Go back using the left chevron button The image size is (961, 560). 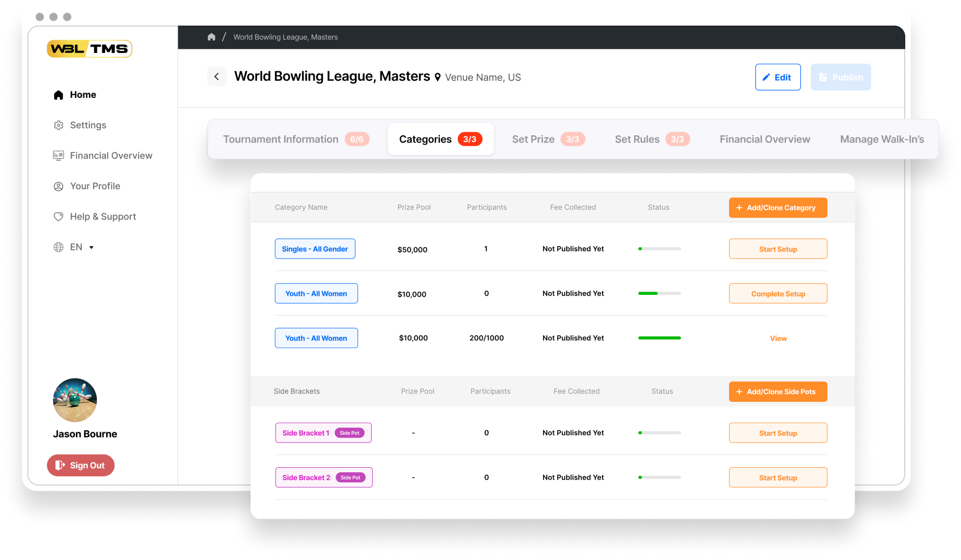[217, 77]
